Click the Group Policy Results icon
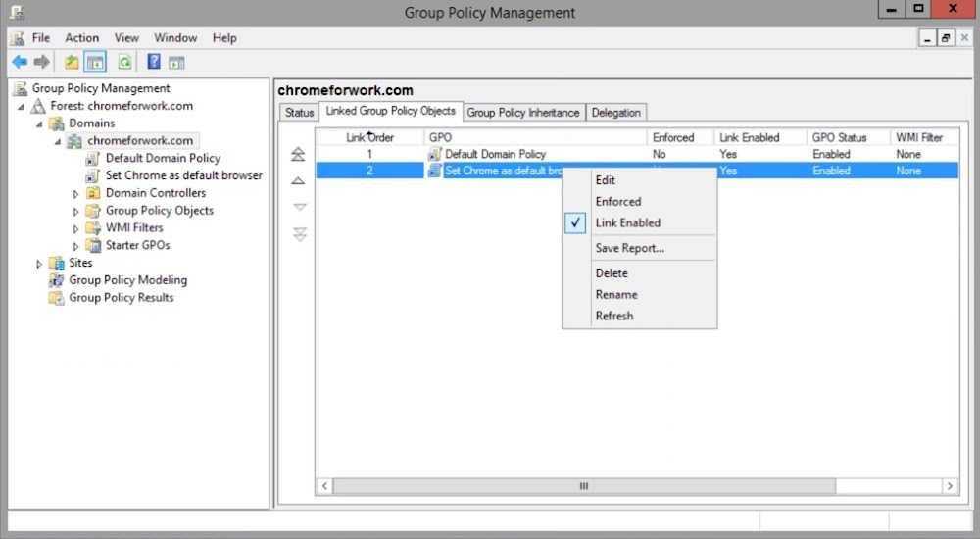Image resolution: width=980 pixels, height=539 pixels. tap(57, 298)
